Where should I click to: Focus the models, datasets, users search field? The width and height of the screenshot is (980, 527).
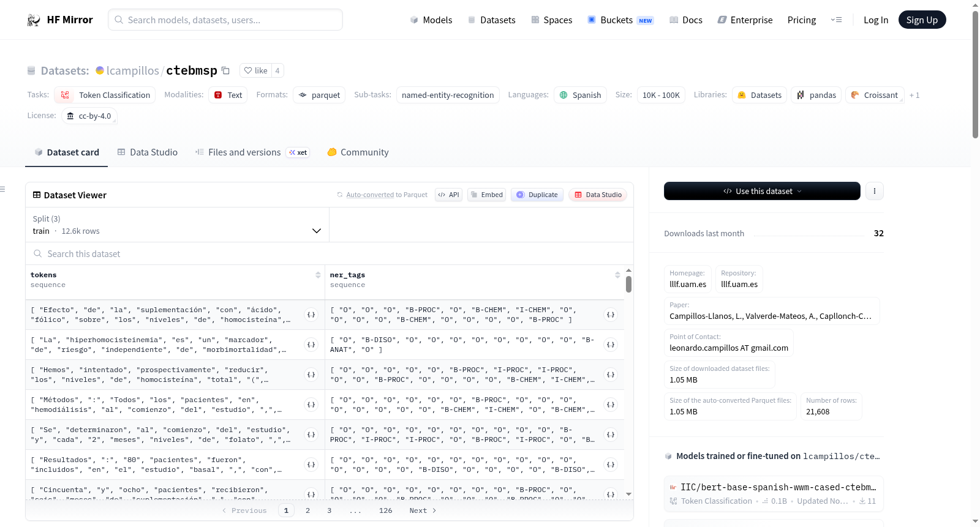coord(225,20)
